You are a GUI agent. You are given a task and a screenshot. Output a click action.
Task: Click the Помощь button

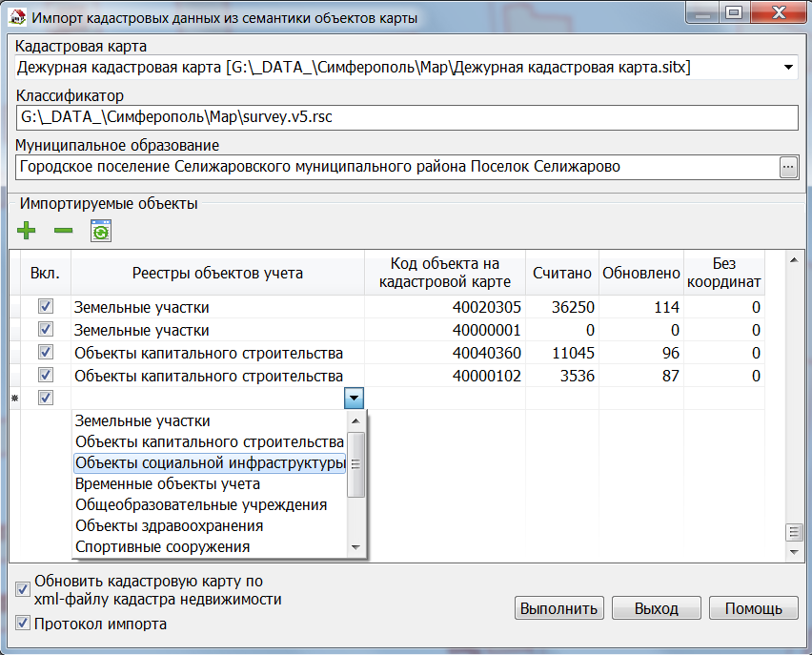[753, 608]
